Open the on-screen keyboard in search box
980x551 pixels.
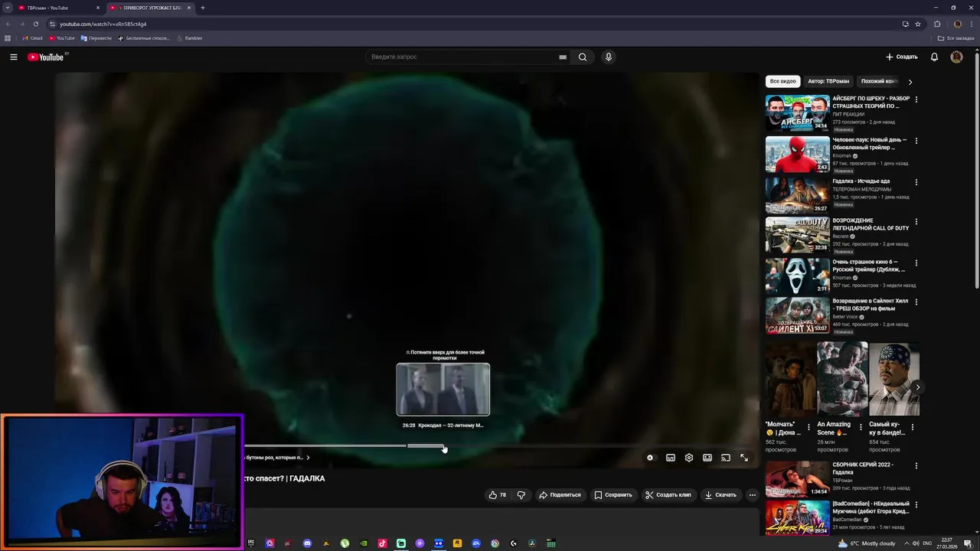click(x=563, y=57)
